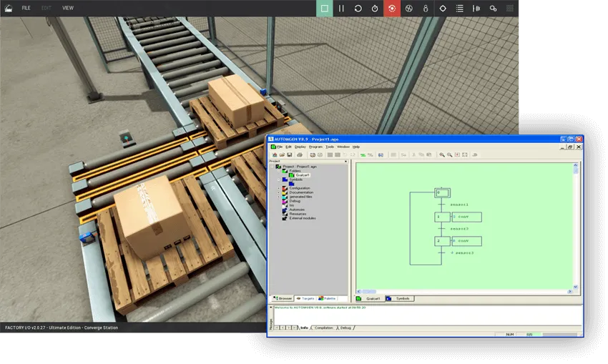
Task: Pause the Factory I/O simulation
Action: tap(341, 8)
